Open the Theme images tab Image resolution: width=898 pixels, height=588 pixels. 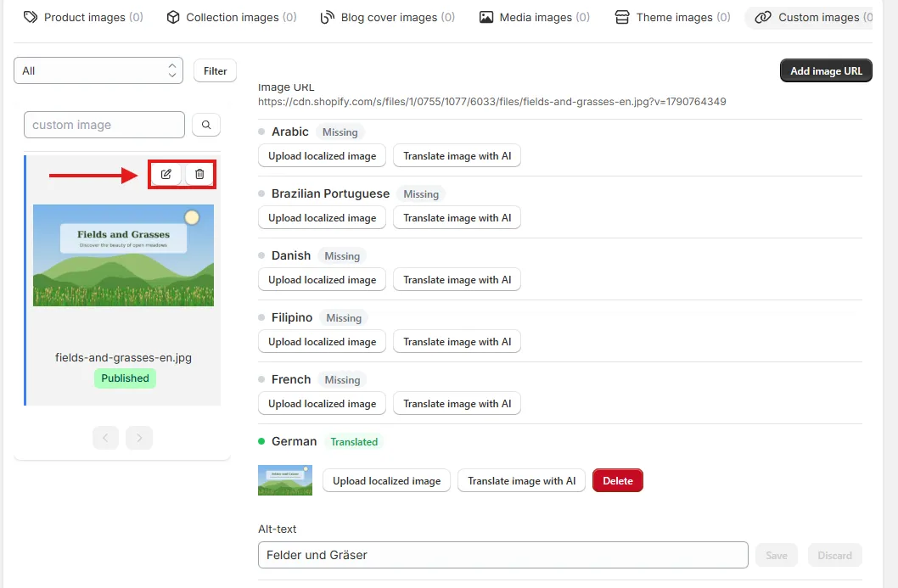click(x=673, y=17)
